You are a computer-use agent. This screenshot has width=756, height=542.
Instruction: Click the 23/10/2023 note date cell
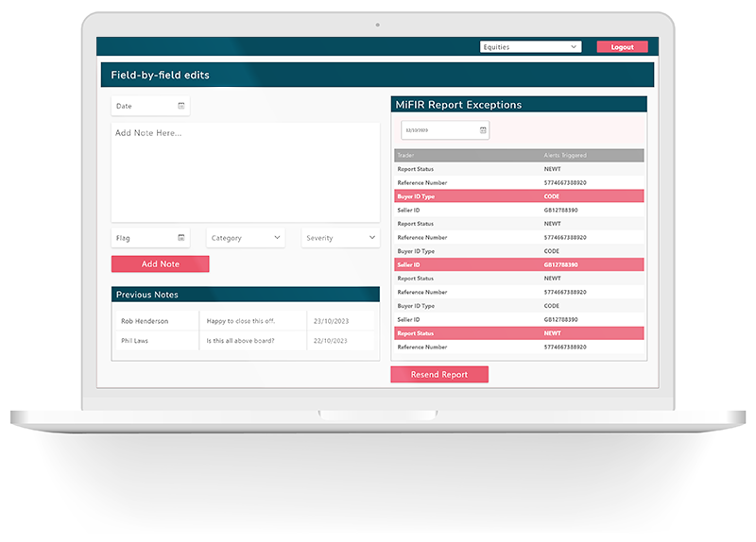(330, 321)
